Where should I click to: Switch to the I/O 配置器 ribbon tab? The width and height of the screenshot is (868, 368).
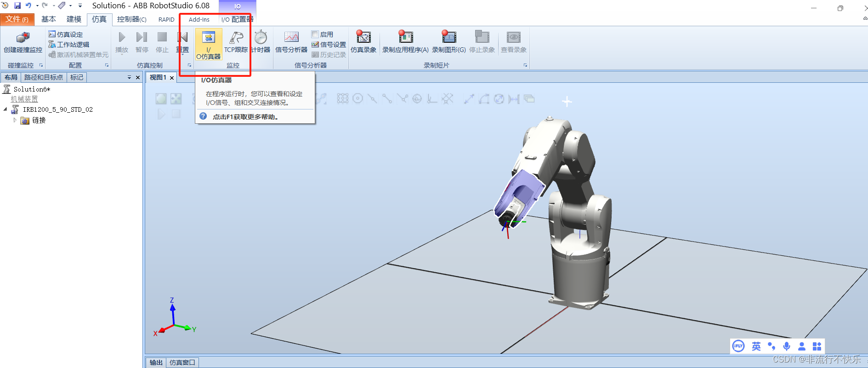pos(237,19)
